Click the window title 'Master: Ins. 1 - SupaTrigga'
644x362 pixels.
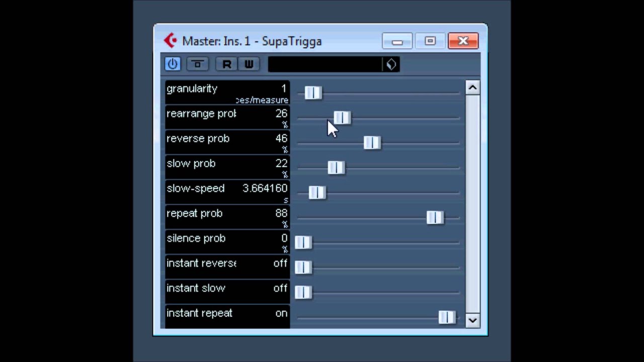252,41
